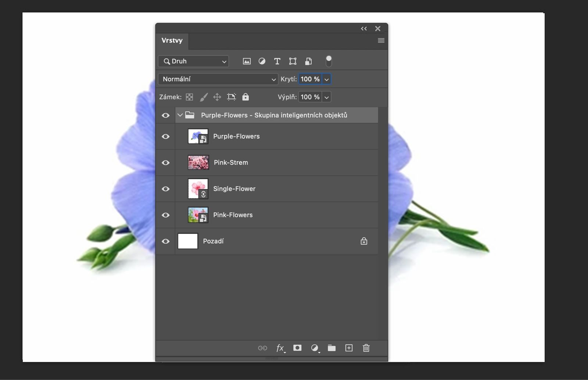Open the Layers panel options menu
This screenshot has height=380, width=588.
[381, 40]
